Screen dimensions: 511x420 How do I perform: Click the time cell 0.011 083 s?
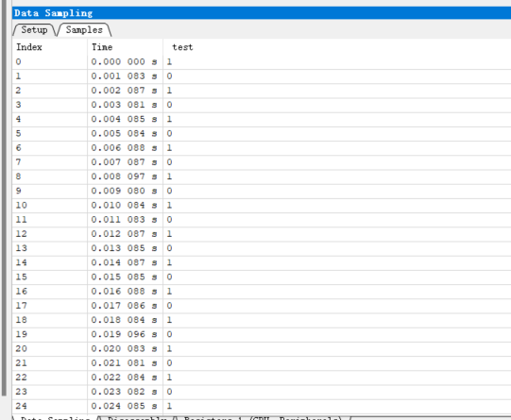(125, 220)
